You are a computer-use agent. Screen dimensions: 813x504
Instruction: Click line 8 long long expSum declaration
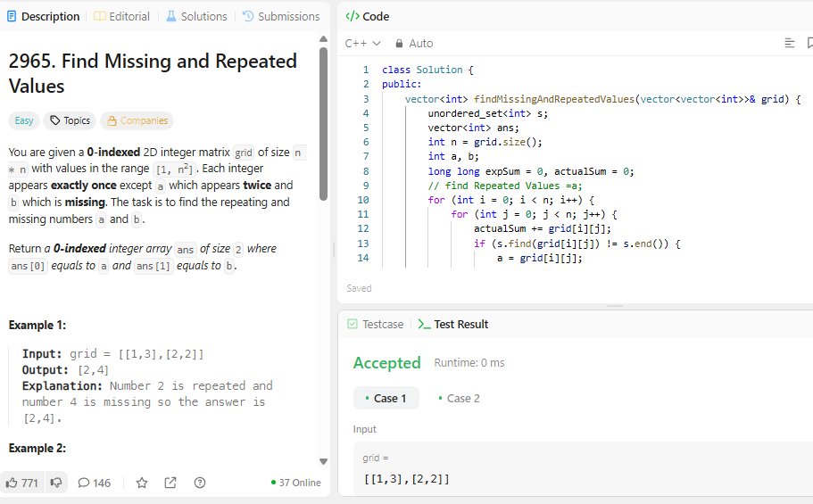tap(531, 171)
